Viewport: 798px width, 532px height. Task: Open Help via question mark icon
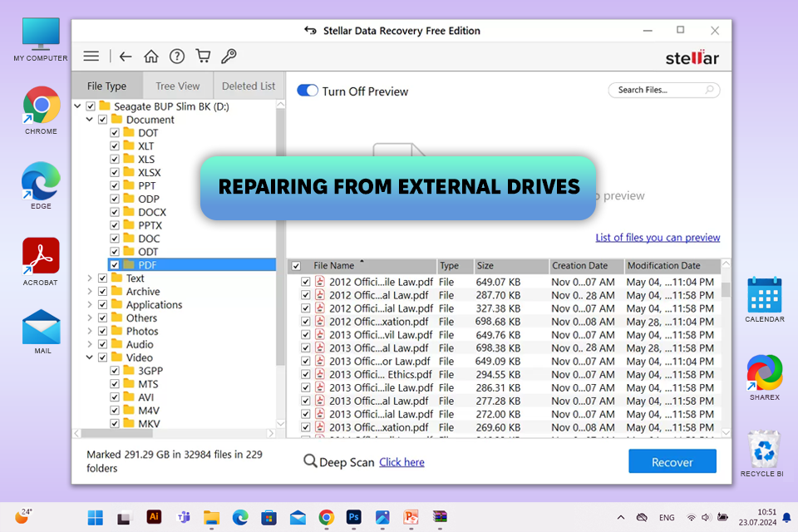177,56
